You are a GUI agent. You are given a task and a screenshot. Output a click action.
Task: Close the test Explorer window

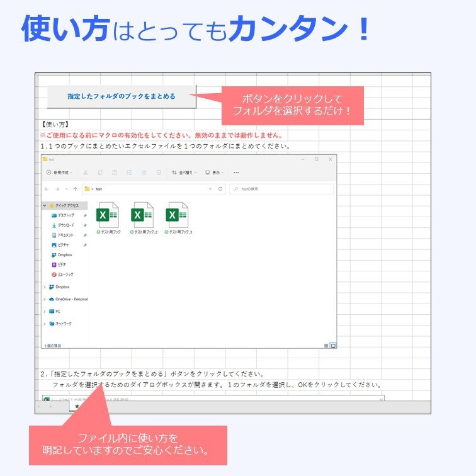[x=331, y=159]
